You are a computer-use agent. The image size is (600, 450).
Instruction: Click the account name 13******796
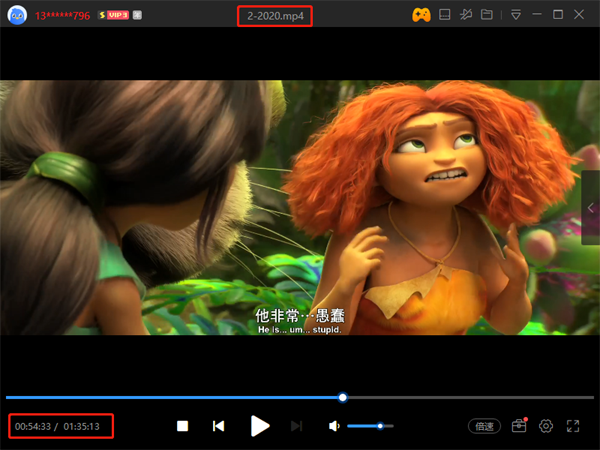point(62,16)
